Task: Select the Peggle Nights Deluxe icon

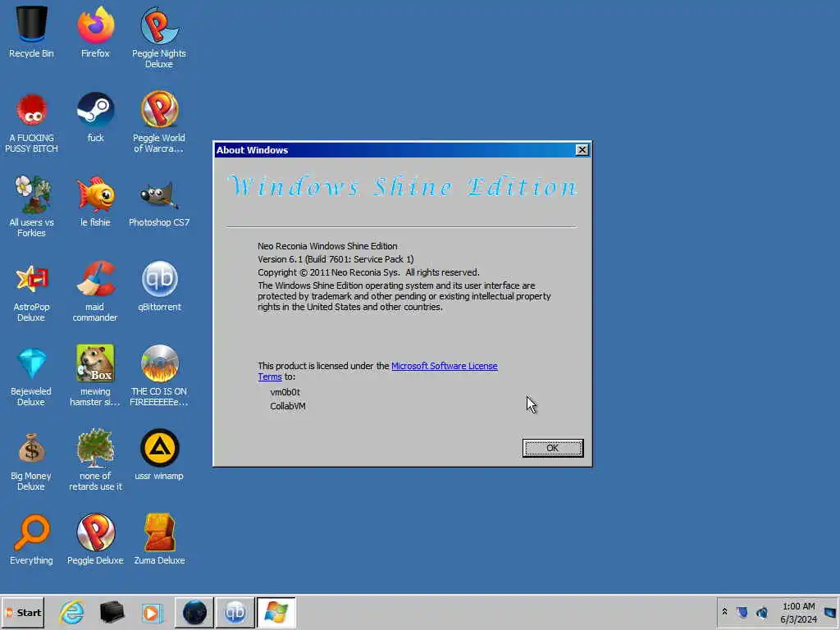Action: tap(159, 36)
